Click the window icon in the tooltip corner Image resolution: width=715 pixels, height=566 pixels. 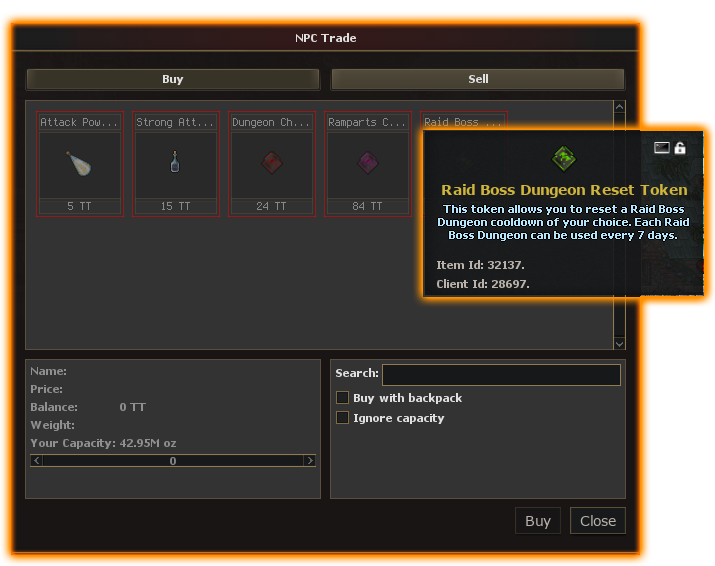pyautogui.click(x=662, y=148)
